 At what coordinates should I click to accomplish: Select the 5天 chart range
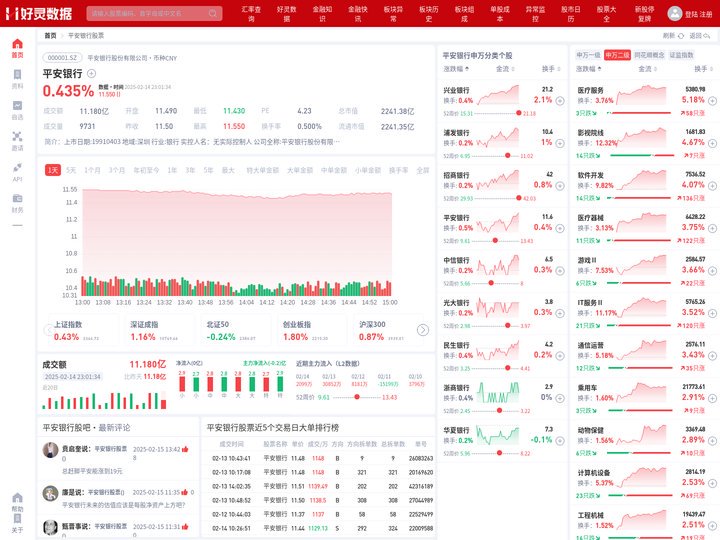[x=71, y=170]
